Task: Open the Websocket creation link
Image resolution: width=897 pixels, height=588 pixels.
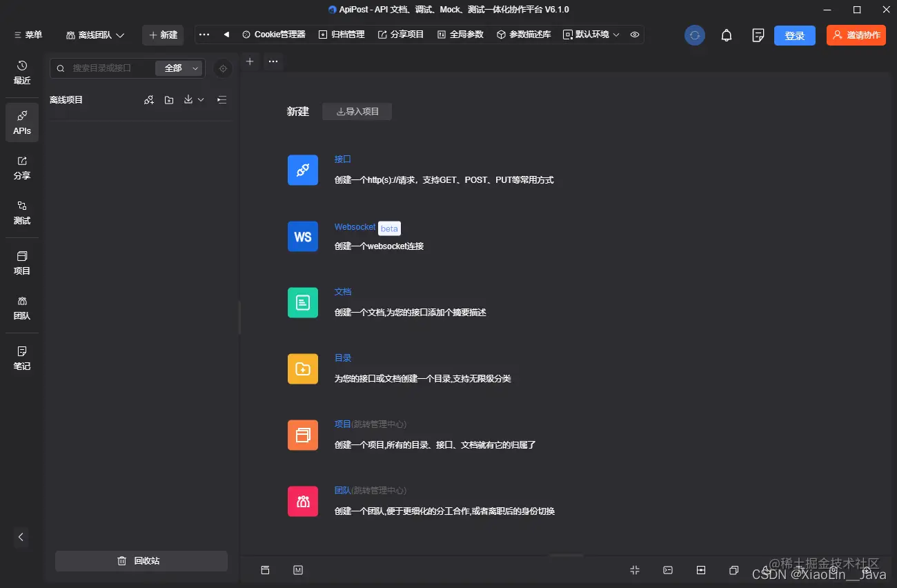Action: (354, 226)
